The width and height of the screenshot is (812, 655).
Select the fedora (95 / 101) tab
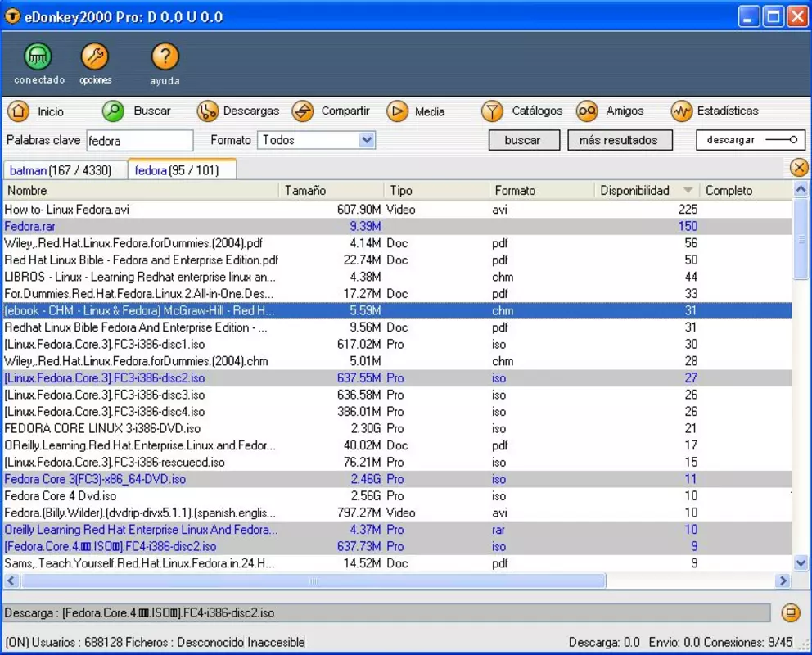point(182,169)
